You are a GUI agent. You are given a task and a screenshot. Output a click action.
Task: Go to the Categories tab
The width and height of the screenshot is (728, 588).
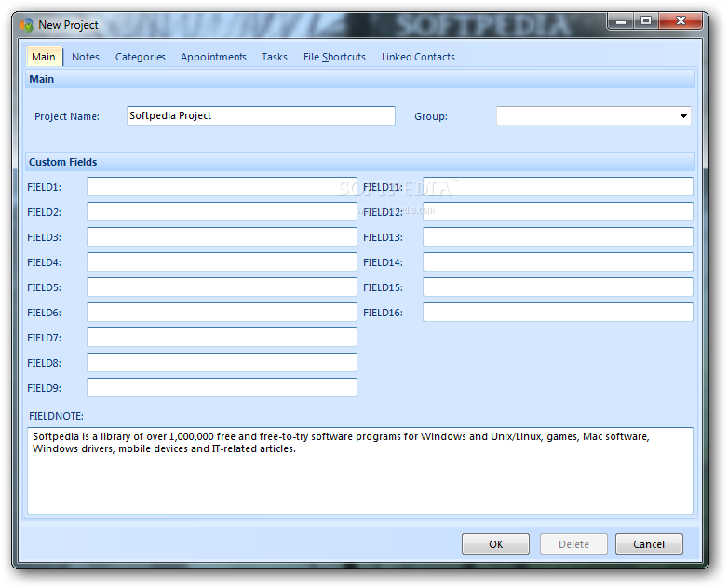141,57
